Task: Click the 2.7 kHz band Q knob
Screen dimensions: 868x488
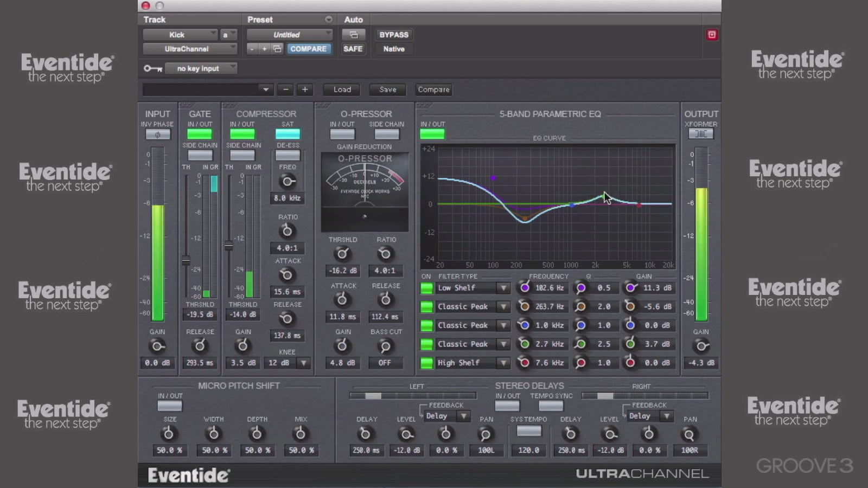Action: point(581,344)
